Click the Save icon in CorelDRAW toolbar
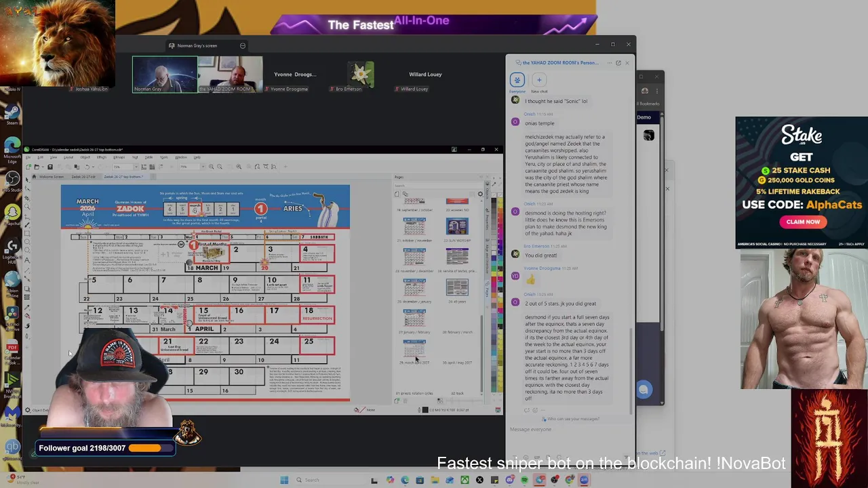The image size is (868, 488). click(x=50, y=167)
